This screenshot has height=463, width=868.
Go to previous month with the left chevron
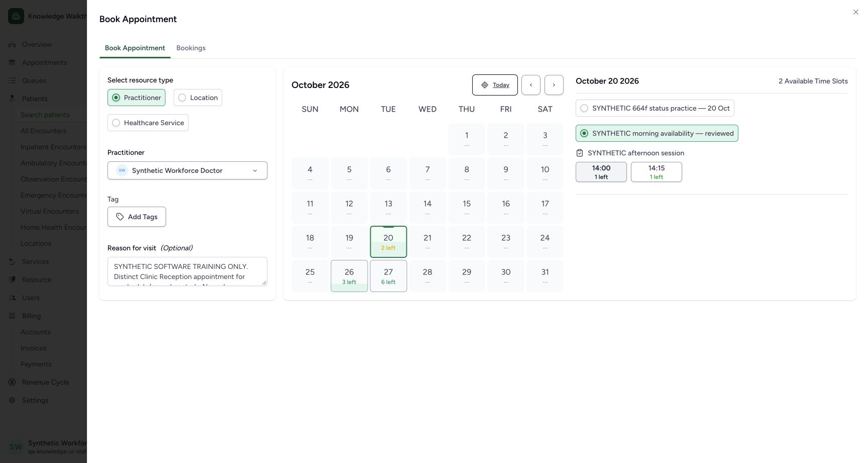point(531,85)
